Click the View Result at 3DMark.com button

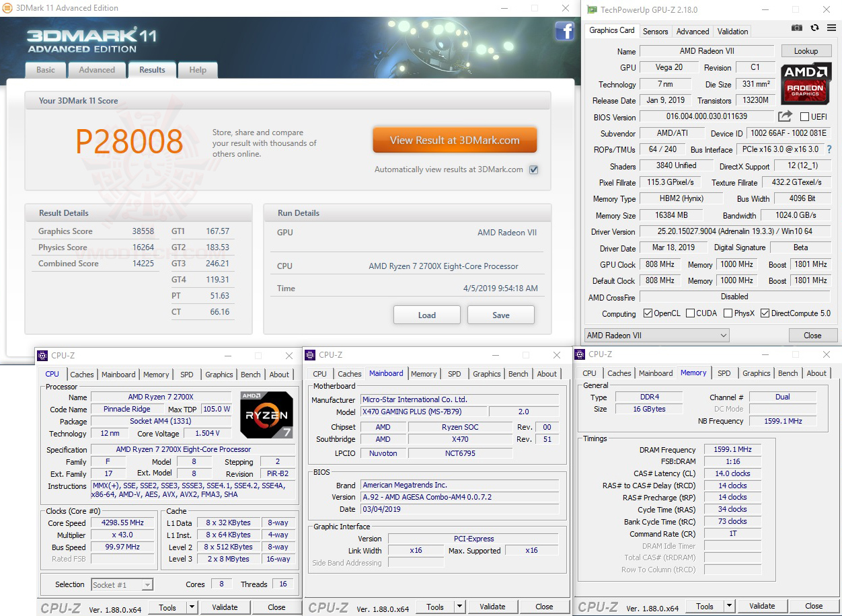tap(455, 139)
